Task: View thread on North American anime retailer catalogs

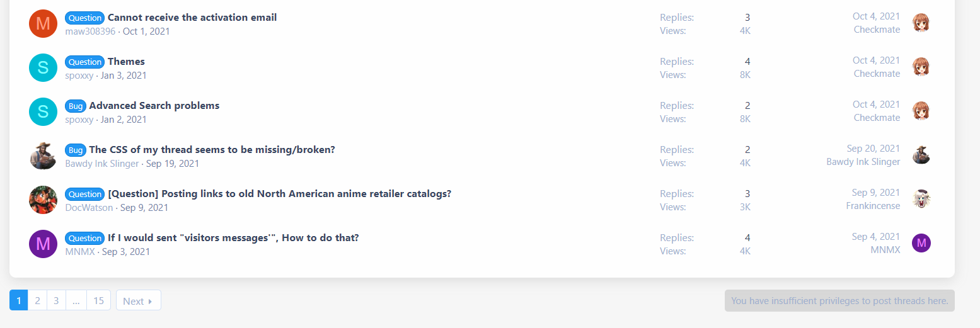Action: click(x=280, y=194)
